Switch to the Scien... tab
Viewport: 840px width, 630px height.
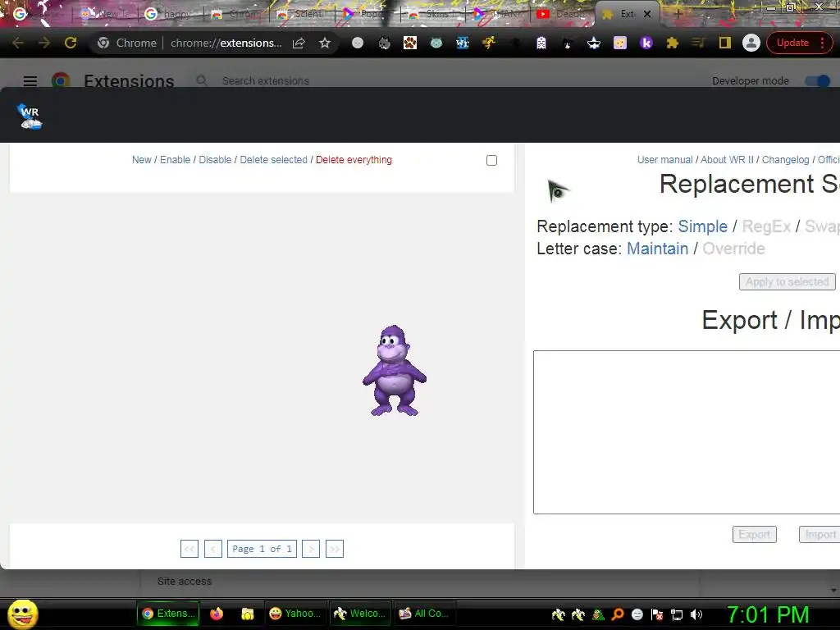300,14
